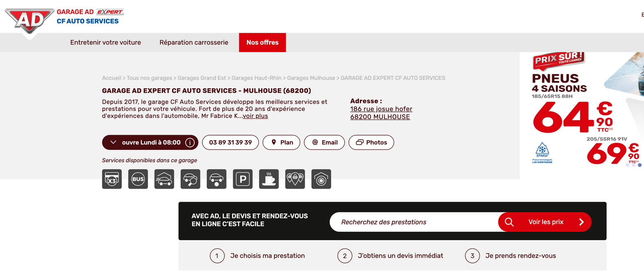644x274 pixels.
Task: Click the 'voir plus' description link
Action: (255, 116)
